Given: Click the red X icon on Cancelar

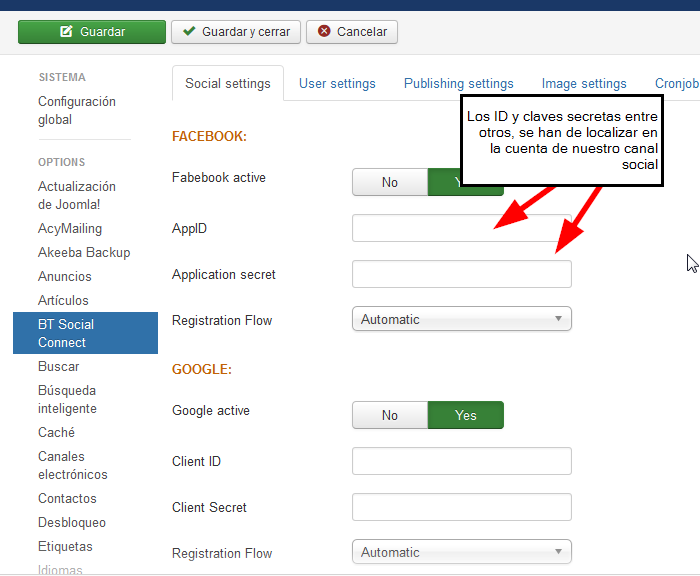Looking at the screenshot, I should [324, 31].
